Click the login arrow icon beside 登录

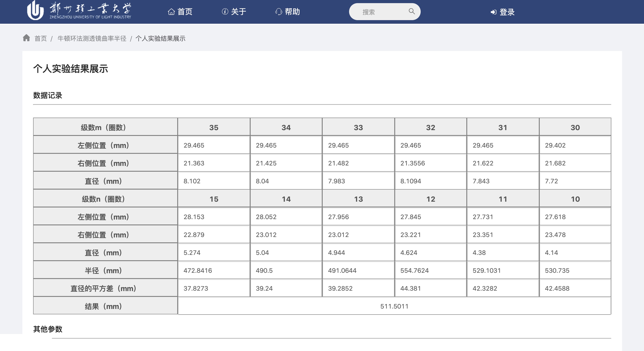(493, 12)
